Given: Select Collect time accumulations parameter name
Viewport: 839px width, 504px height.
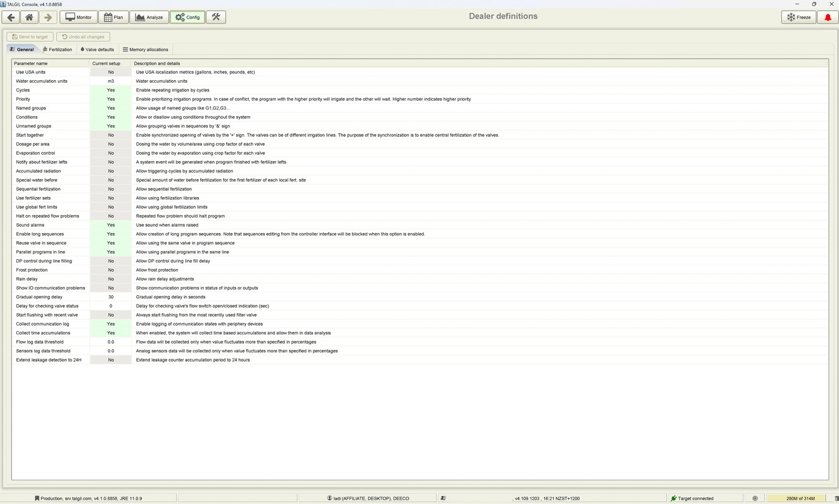Looking at the screenshot, I should coord(43,333).
